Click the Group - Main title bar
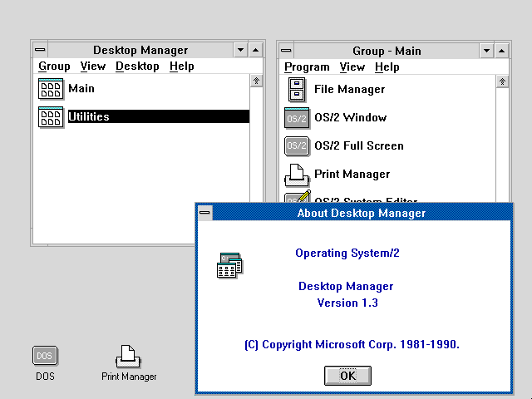532x399 pixels. coord(387,51)
